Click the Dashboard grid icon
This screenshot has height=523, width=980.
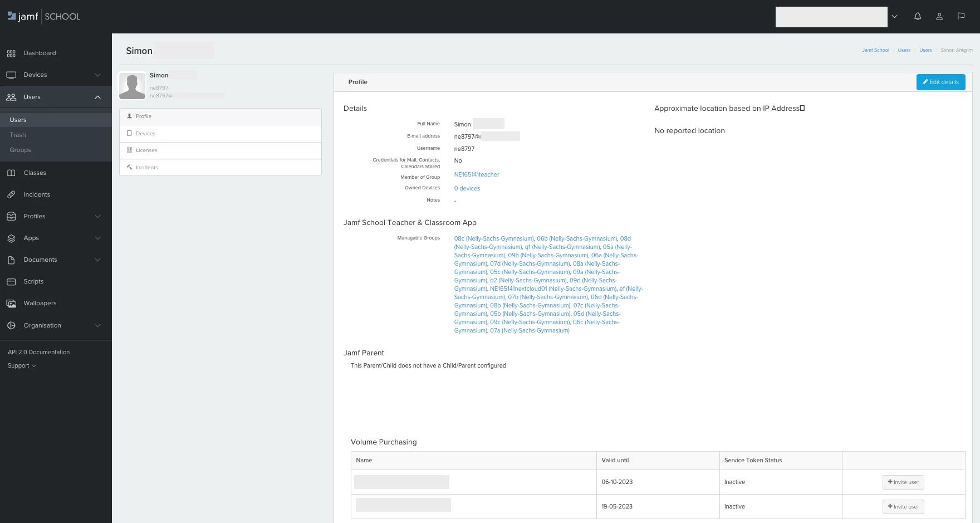coord(11,53)
